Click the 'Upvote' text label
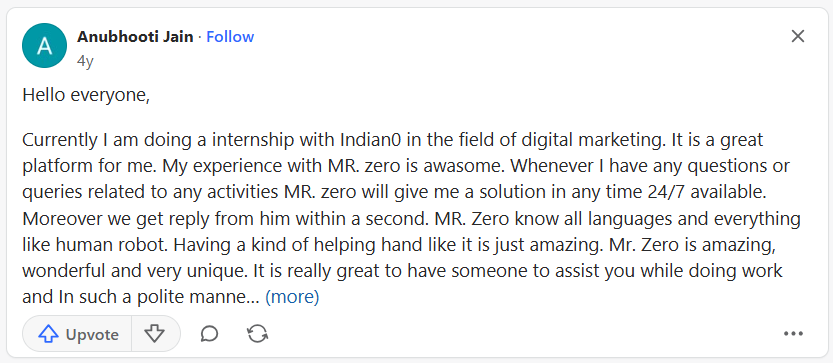This screenshot has height=363, width=833. 92,334
